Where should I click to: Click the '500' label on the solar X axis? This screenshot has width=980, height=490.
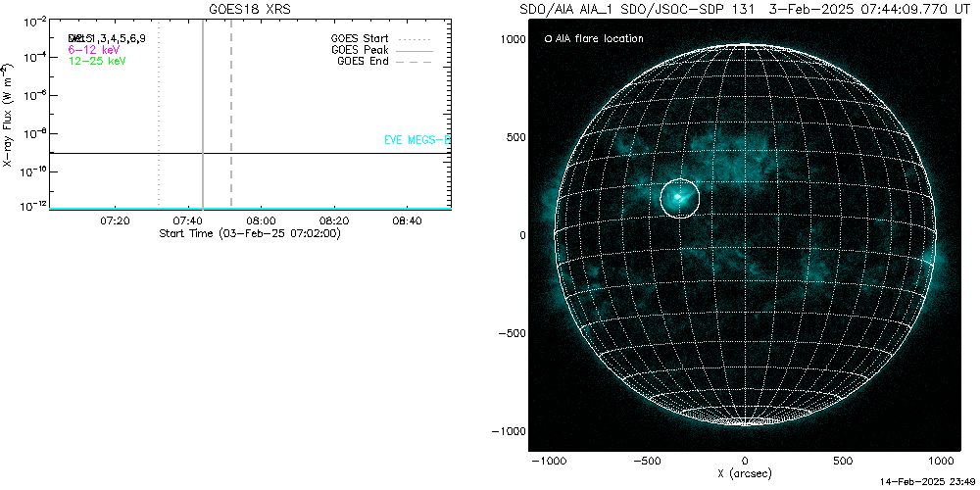click(x=844, y=461)
